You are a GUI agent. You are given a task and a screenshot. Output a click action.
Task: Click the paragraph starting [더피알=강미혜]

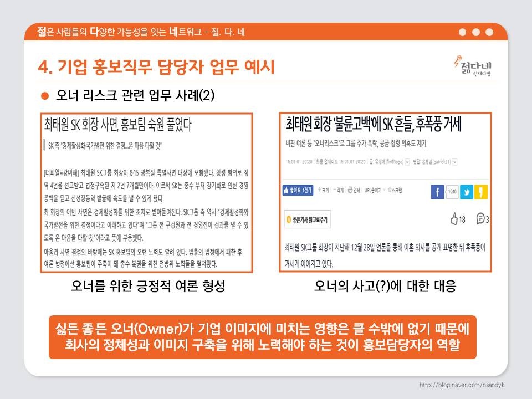[146, 185]
